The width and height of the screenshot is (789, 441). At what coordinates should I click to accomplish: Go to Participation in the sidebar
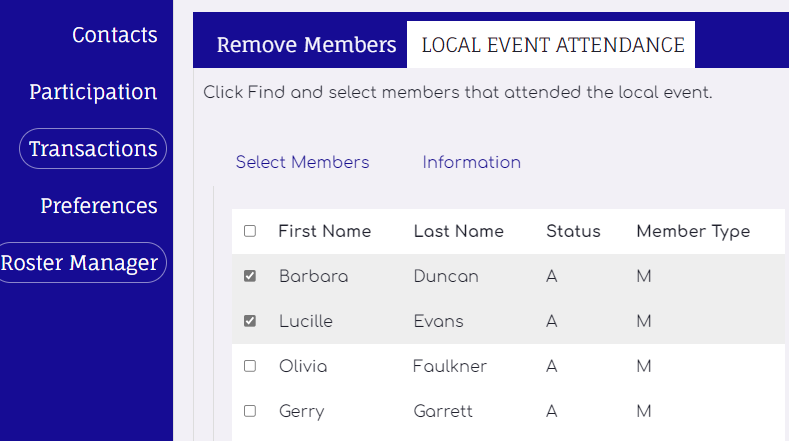click(x=93, y=92)
